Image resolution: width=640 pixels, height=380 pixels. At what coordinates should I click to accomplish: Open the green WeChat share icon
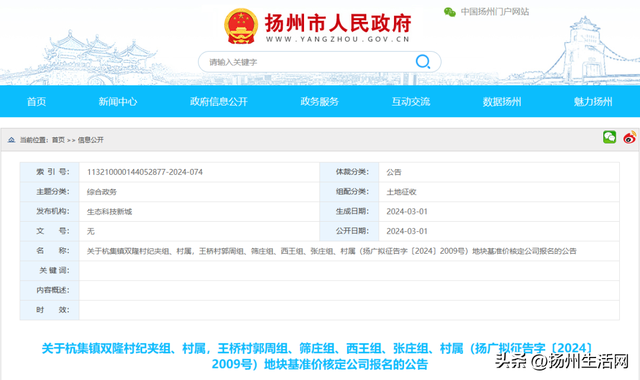pyautogui.click(x=609, y=137)
